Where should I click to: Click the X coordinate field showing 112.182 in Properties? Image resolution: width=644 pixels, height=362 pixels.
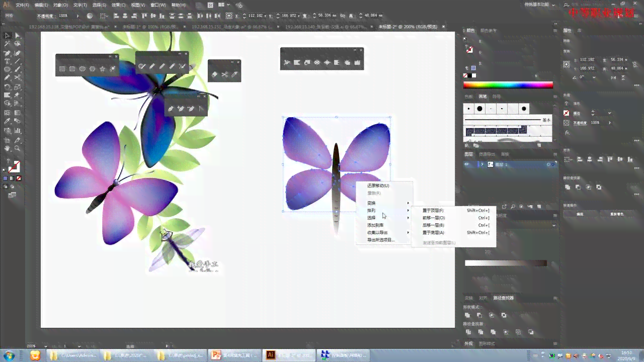click(587, 59)
